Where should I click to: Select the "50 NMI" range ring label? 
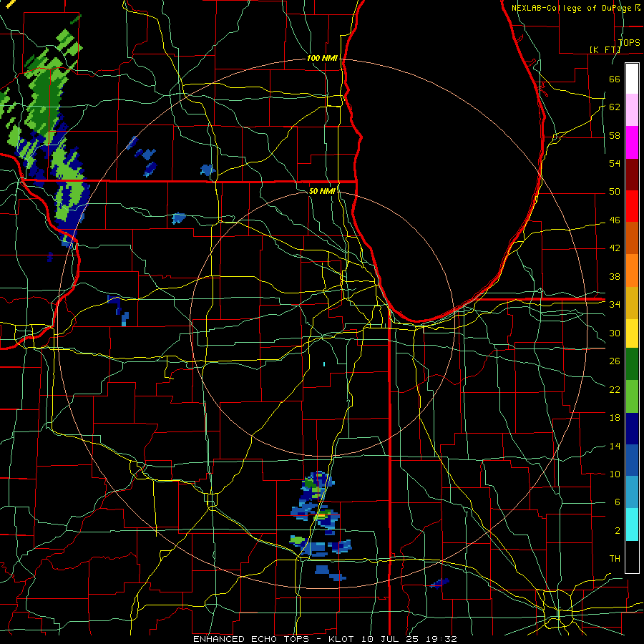click(322, 191)
